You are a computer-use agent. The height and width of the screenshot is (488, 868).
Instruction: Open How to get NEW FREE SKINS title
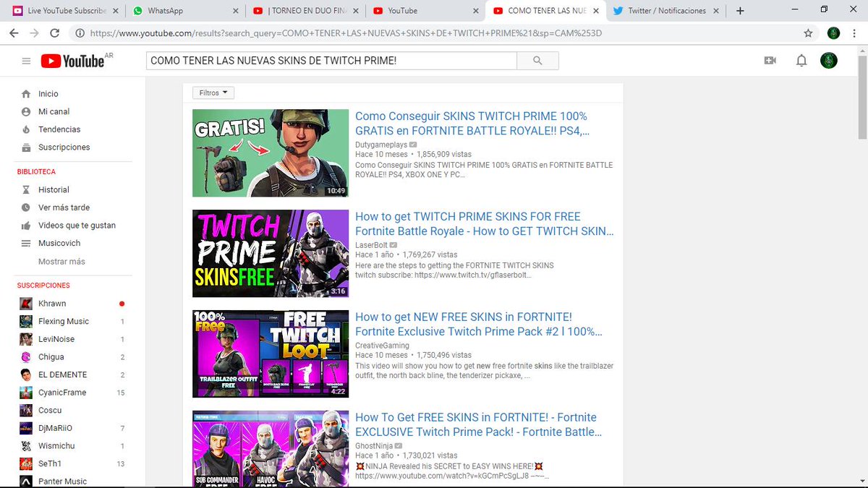[x=479, y=325]
